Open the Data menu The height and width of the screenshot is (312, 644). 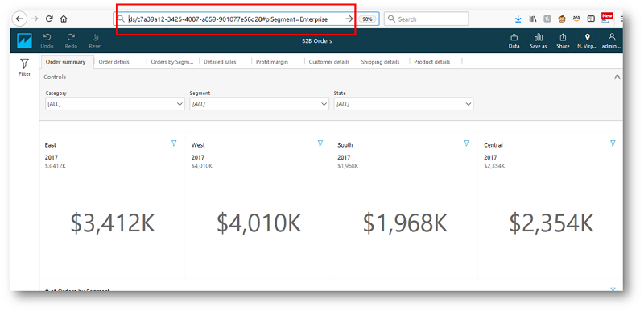point(514,40)
